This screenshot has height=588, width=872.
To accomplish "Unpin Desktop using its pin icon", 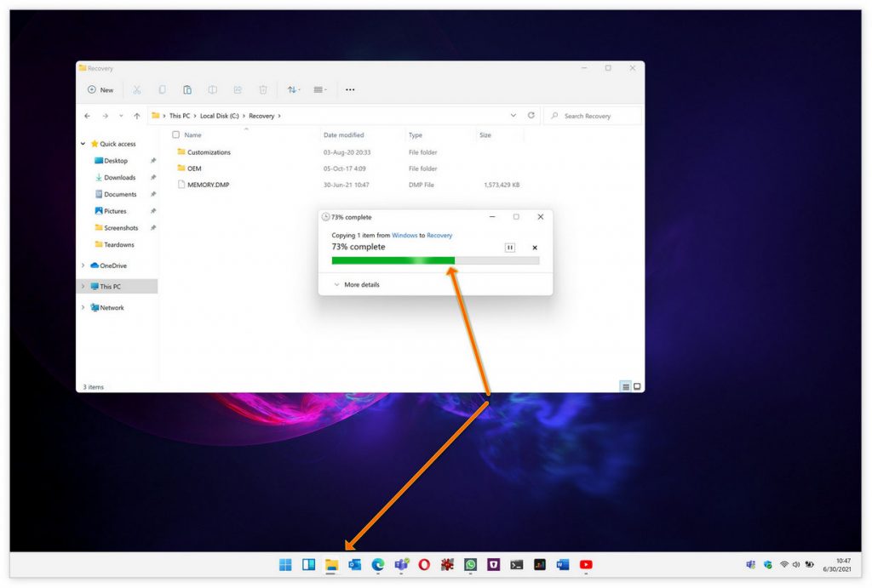I will tap(153, 161).
